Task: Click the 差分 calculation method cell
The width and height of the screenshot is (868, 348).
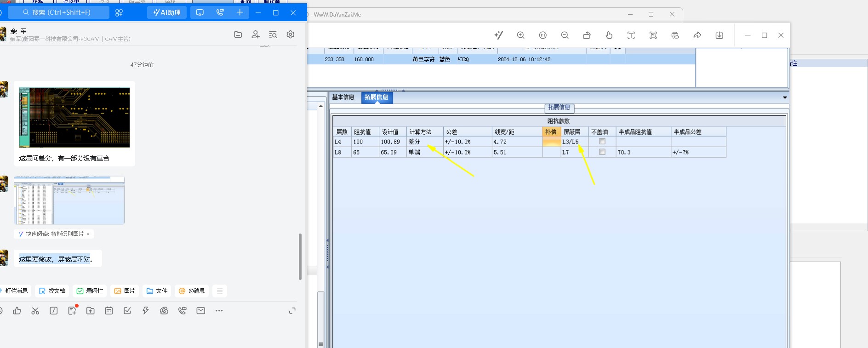Action: pos(425,142)
